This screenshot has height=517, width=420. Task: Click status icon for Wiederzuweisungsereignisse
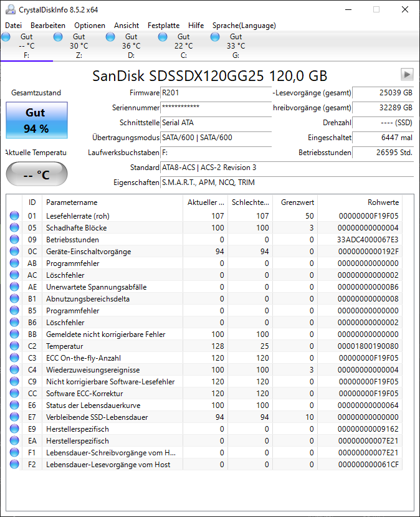pos(14,369)
